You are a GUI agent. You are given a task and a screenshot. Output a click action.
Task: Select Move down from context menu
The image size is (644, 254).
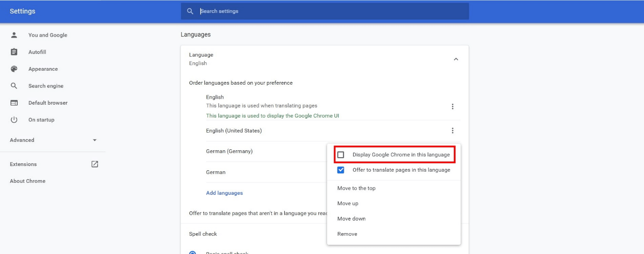(x=351, y=219)
